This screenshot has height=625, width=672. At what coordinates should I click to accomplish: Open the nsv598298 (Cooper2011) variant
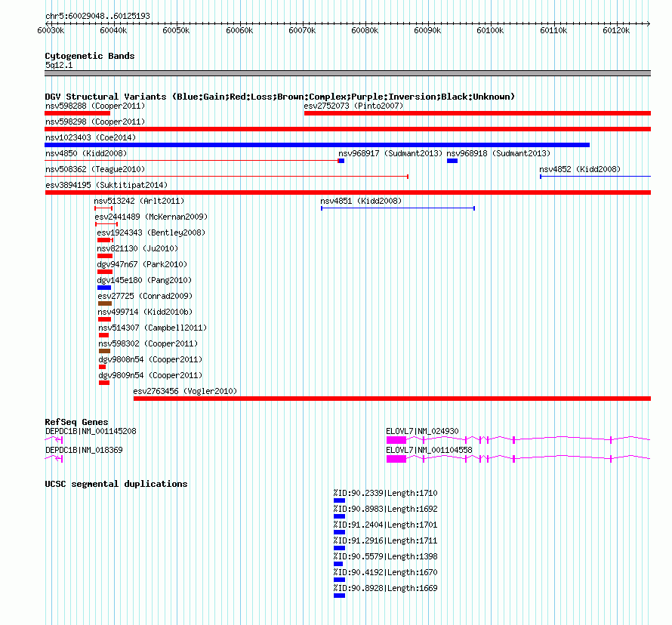347,129
